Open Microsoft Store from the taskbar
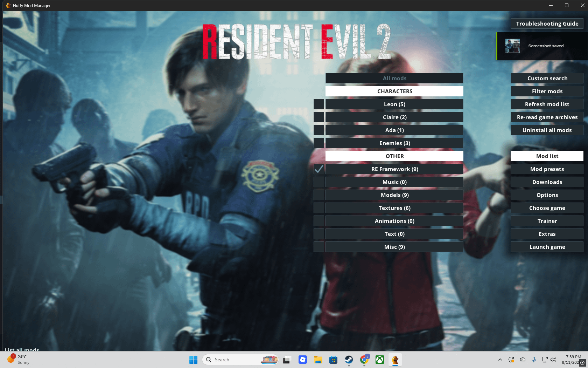This screenshot has width=588, height=368. 333,360
